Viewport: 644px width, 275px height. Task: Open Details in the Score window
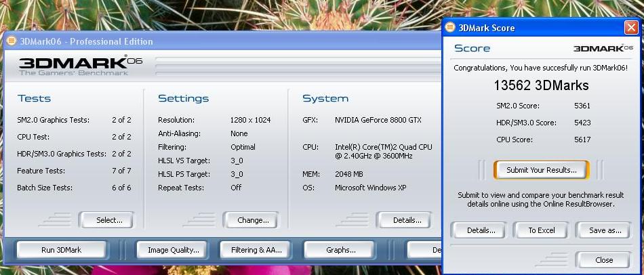click(479, 230)
